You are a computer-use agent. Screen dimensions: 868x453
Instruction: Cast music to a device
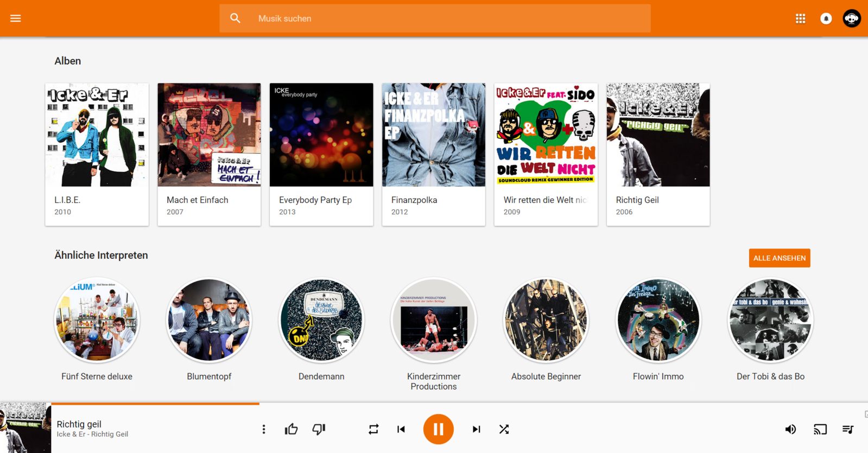(x=820, y=429)
